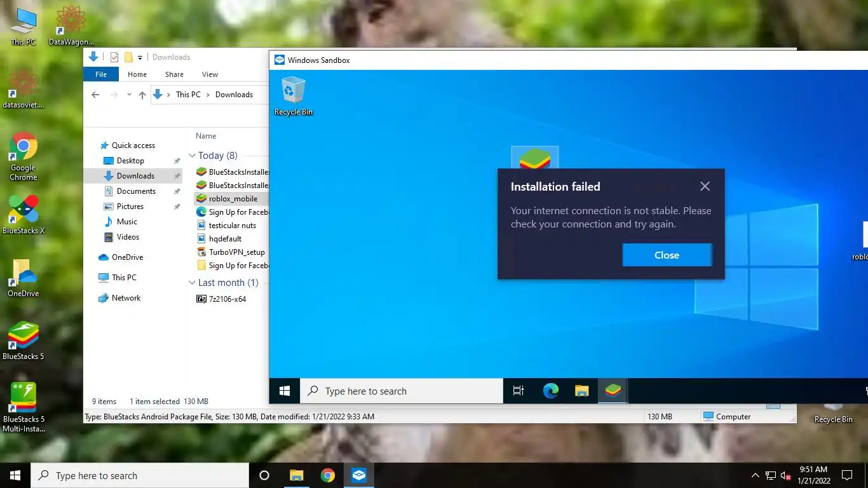Screen dimensions: 868x488
Task: Open Sandbox Start menu button
Action: (285, 391)
